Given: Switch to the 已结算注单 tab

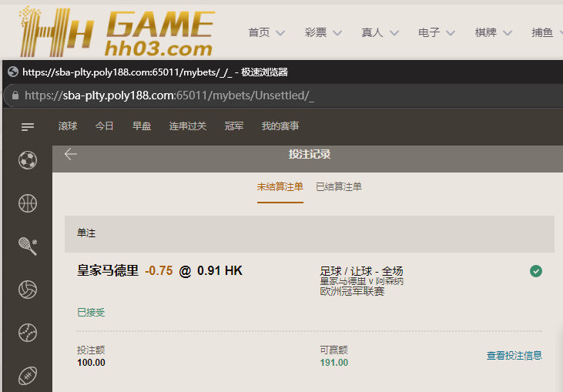Looking at the screenshot, I should tap(338, 186).
